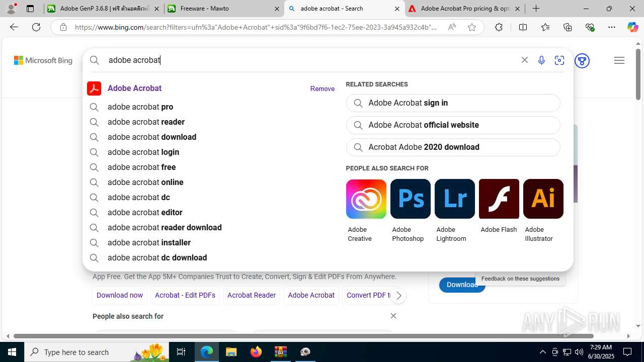Launch Firefox from taskbar
The width and height of the screenshot is (644, 362).
[256, 352]
